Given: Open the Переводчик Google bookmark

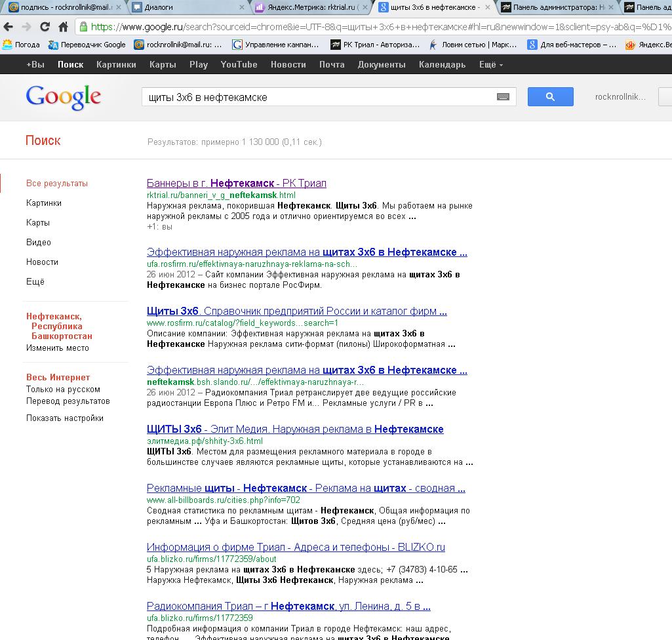Looking at the screenshot, I should click(x=87, y=45).
